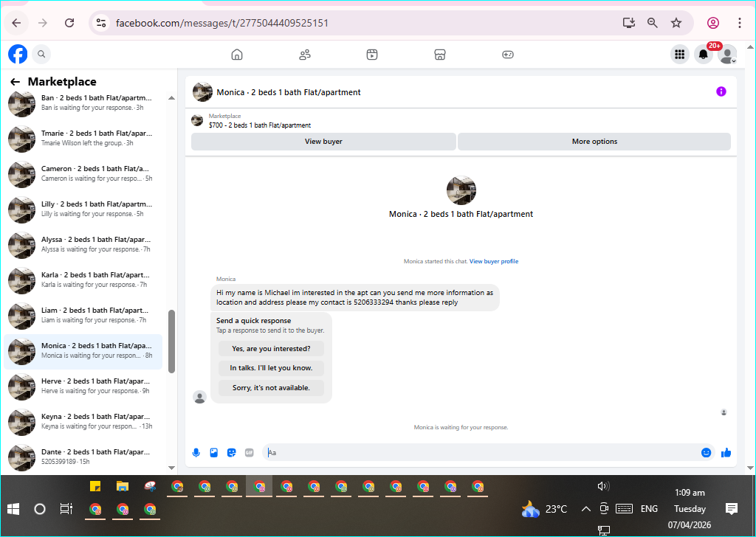
Task: Open the Windows Start menu
Action: tap(13, 509)
